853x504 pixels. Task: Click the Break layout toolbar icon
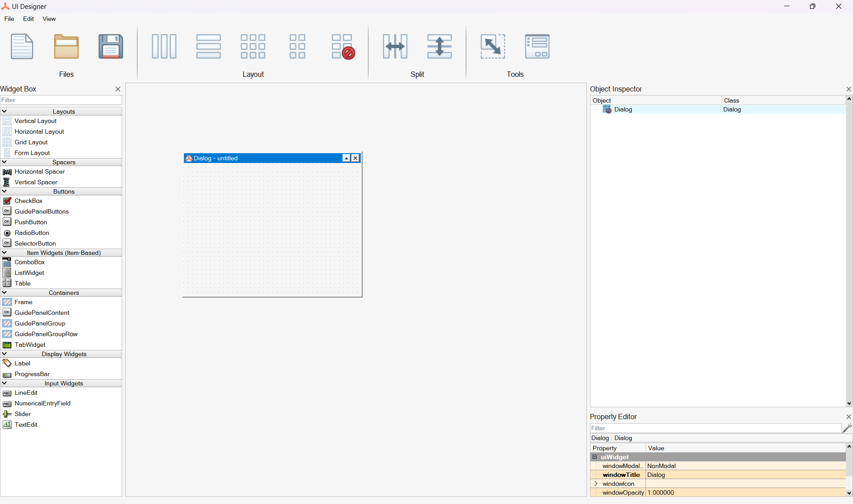click(343, 46)
